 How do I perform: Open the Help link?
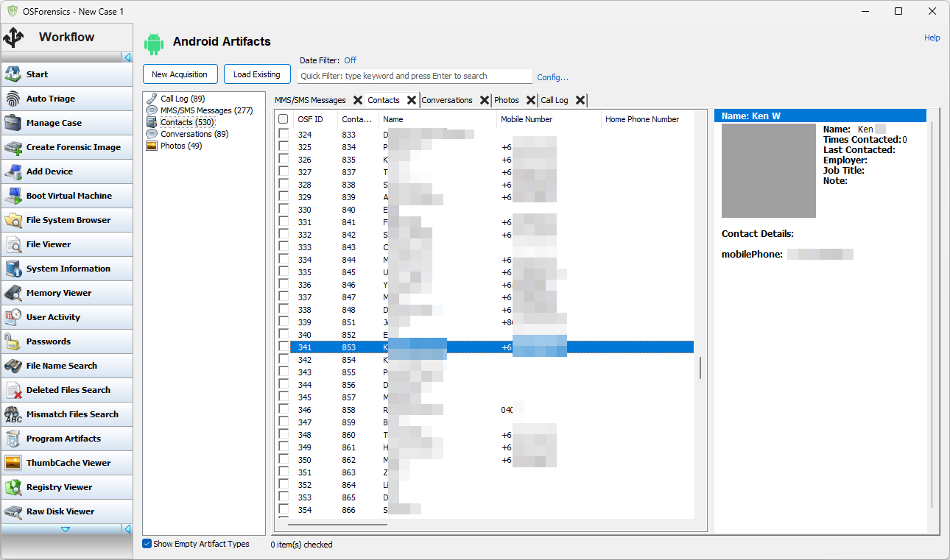pyautogui.click(x=932, y=38)
